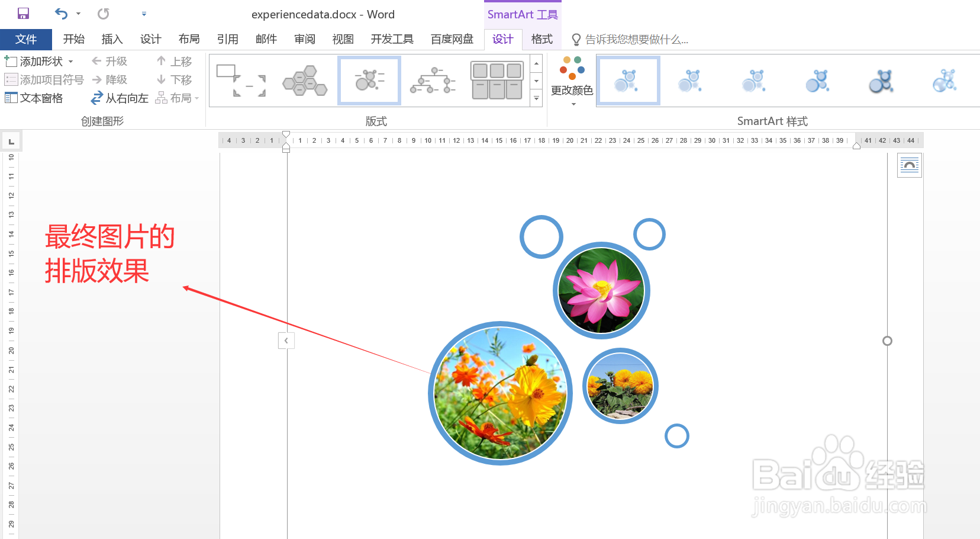This screenshot has width=980, height=539.
Task: Select the picture grid layout thumbnail
Action: click(497, 81)
